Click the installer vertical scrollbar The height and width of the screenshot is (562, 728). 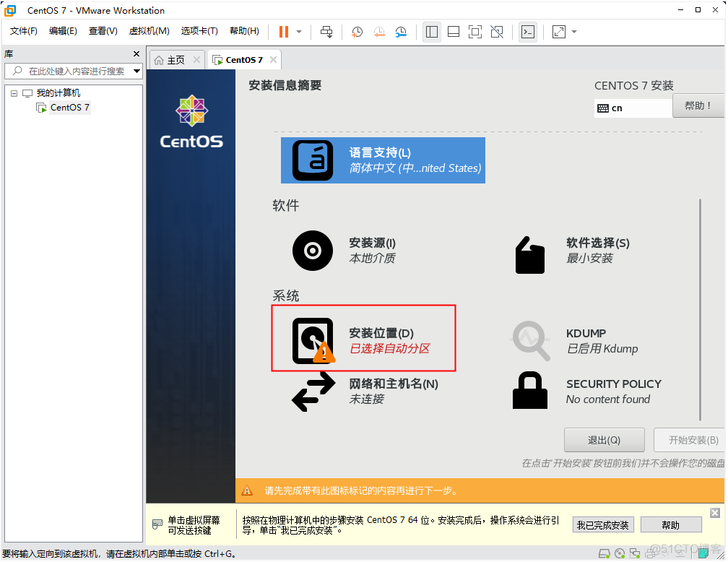[x=700, y=309]
